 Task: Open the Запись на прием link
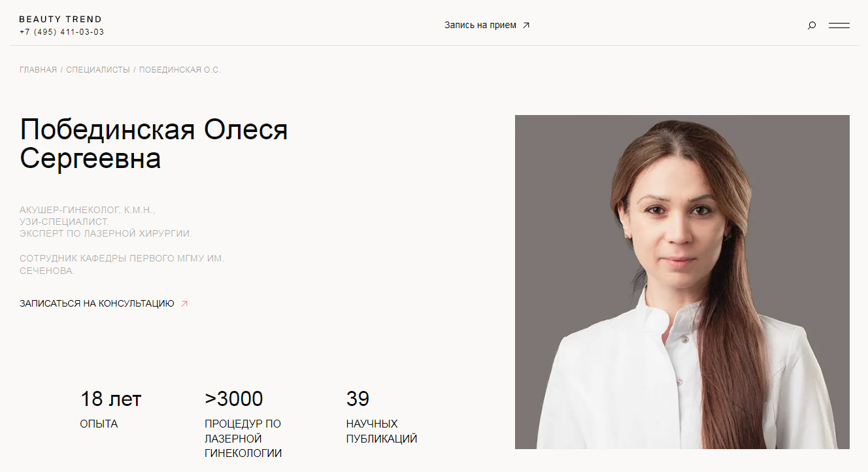pos(480,25)
